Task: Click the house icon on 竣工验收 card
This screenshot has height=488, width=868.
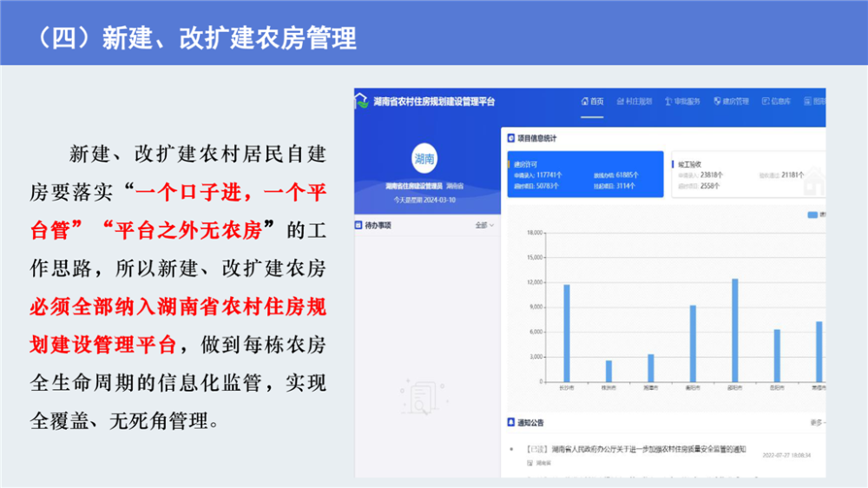Action: pyautogui.click(x=813, y=181)
